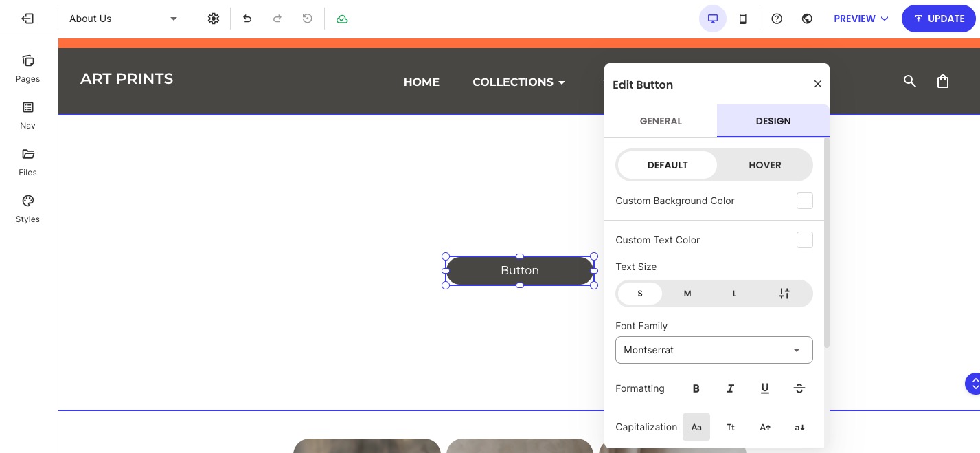Viewport: 980px width, 453px height.
Task: Select uppercase capitalization option
Action: point(765,427)
